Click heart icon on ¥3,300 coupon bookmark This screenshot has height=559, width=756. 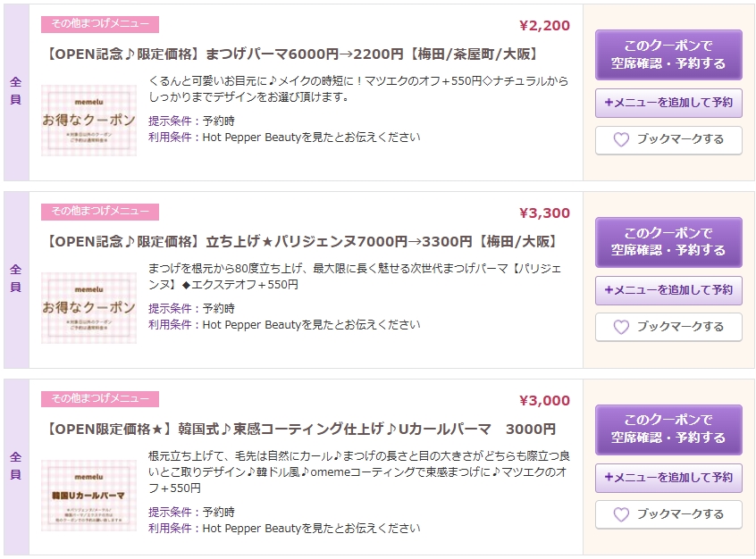(621, 327)
